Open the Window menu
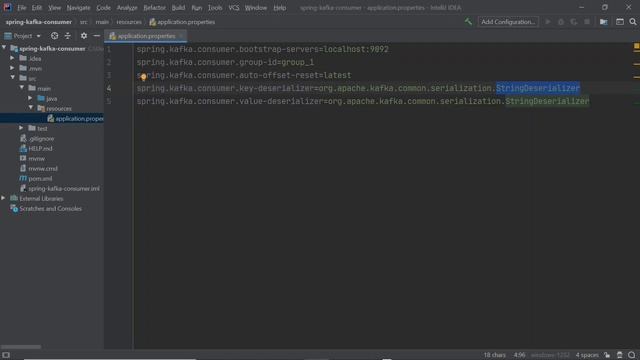 256,8
